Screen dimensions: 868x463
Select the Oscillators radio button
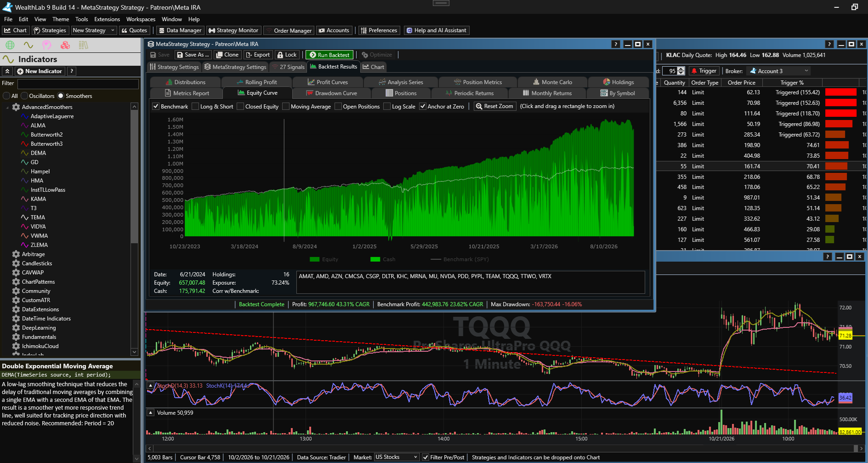pyautogui.click(x=24, y=96)
